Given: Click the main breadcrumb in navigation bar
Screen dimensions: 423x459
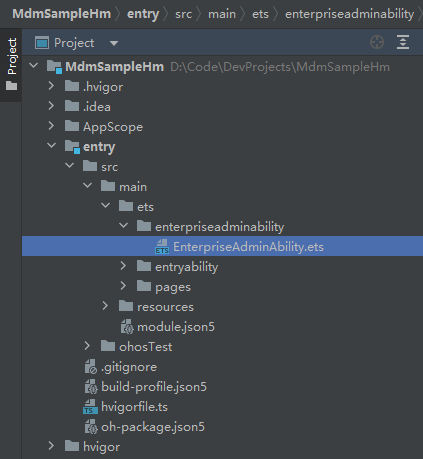Looking at the screenshot, I should click(222, 14).
